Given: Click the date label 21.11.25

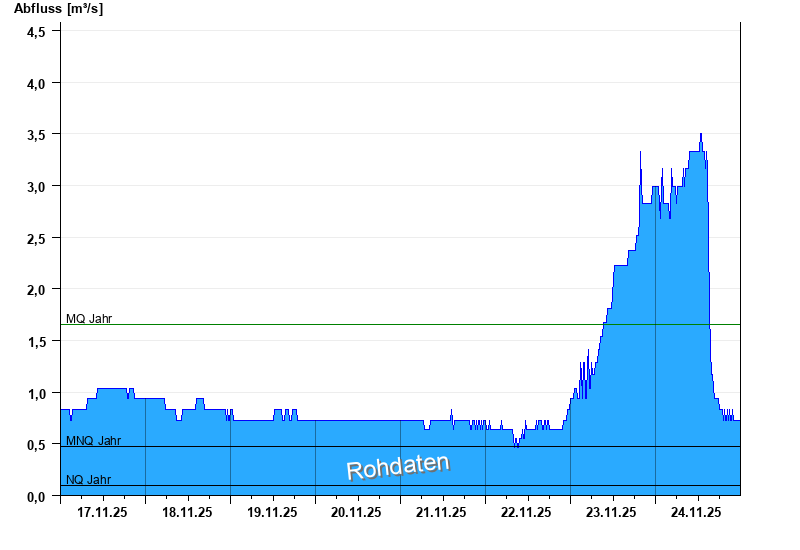Looking at the screenshot, I should pos(441,512).
